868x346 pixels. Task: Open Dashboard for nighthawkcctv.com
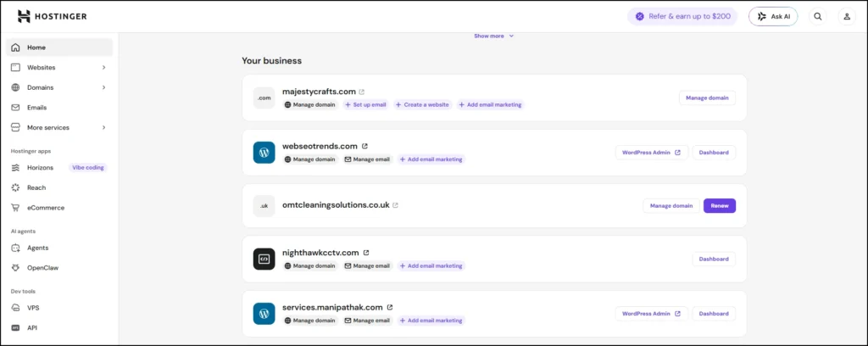[x=714, y=259]
